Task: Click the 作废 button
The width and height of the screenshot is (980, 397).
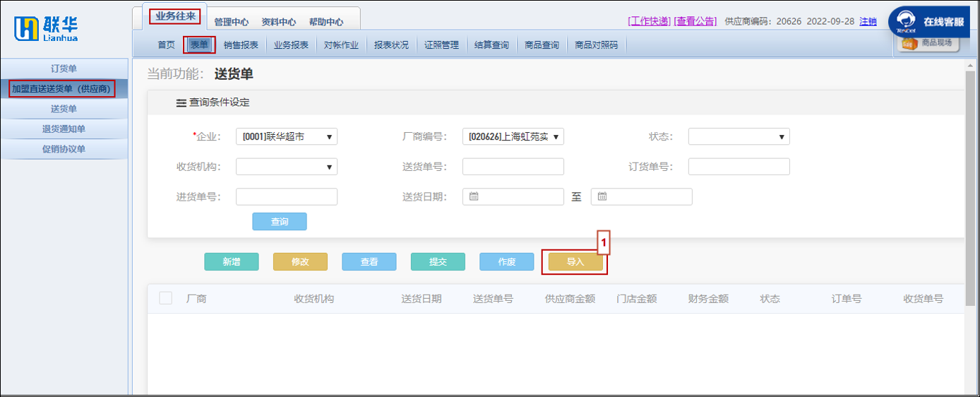Action: tap(507, 262)
